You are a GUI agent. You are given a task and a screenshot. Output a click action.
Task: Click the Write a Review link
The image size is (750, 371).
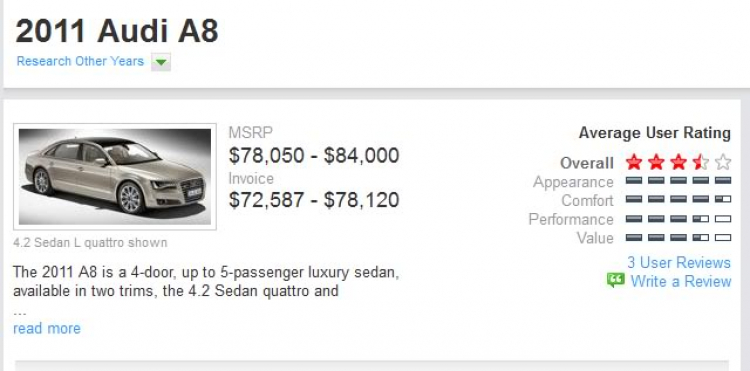click(681, 281)
